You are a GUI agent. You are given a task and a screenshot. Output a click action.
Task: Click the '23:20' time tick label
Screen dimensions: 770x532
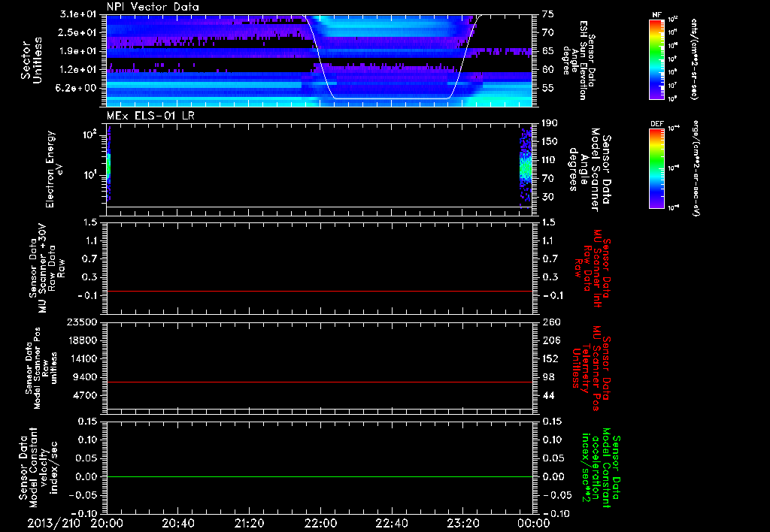click(x=463, y=523)
